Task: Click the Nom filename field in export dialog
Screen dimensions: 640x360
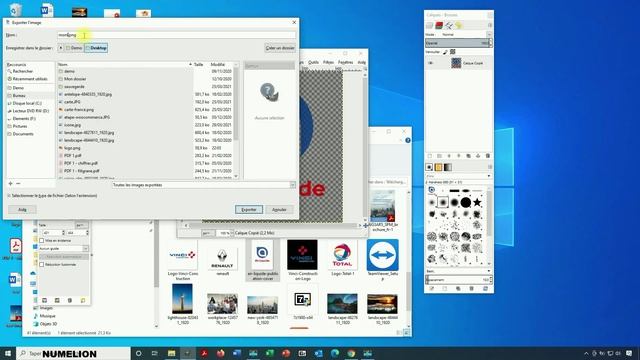Action: pos(176,35)
